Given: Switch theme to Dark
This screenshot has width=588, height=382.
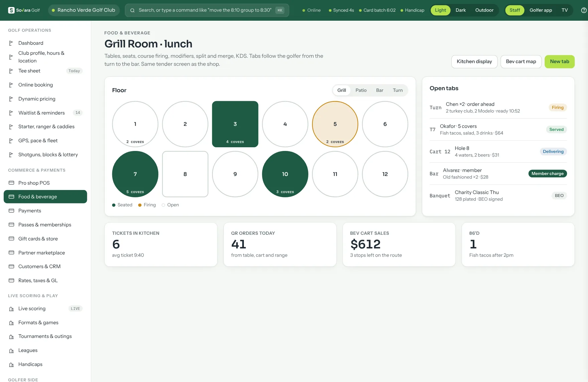Looking at the screenshot, I should (x=460, y=10).
